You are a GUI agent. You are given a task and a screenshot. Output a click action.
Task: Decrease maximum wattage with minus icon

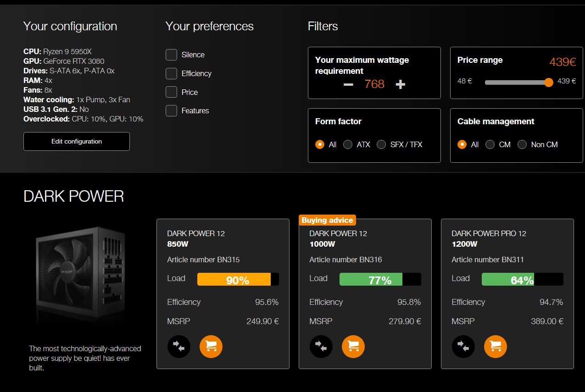click(348, 84)
